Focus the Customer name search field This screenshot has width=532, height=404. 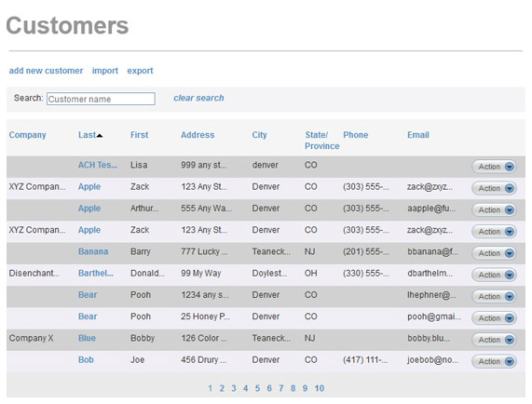coord(101,99)
